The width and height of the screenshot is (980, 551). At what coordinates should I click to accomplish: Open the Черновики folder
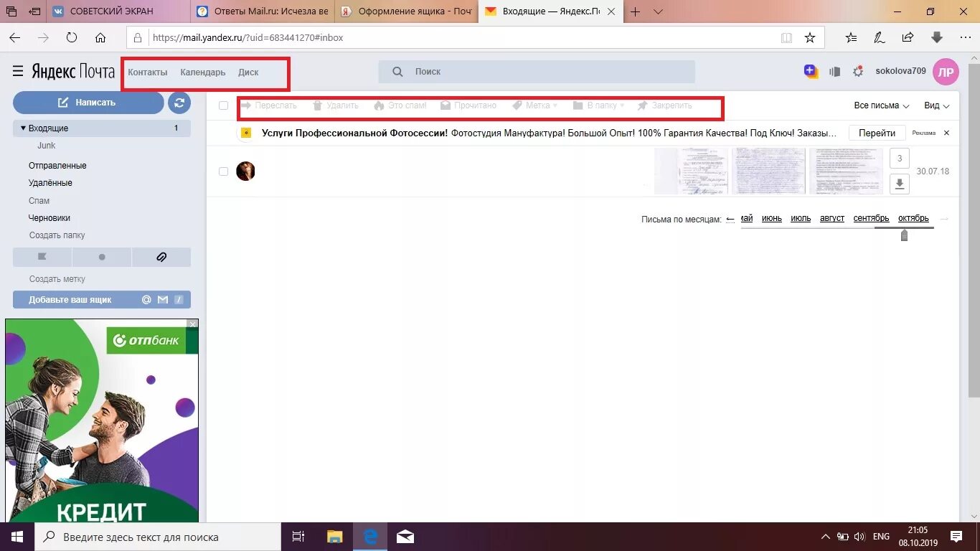click(50, 218)
